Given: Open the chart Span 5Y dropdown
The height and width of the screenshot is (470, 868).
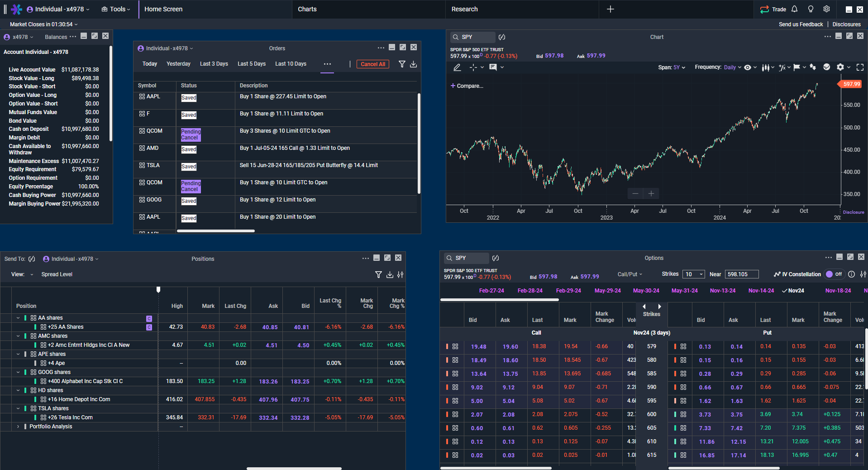Looking at the screenshot, I should 679,67.
